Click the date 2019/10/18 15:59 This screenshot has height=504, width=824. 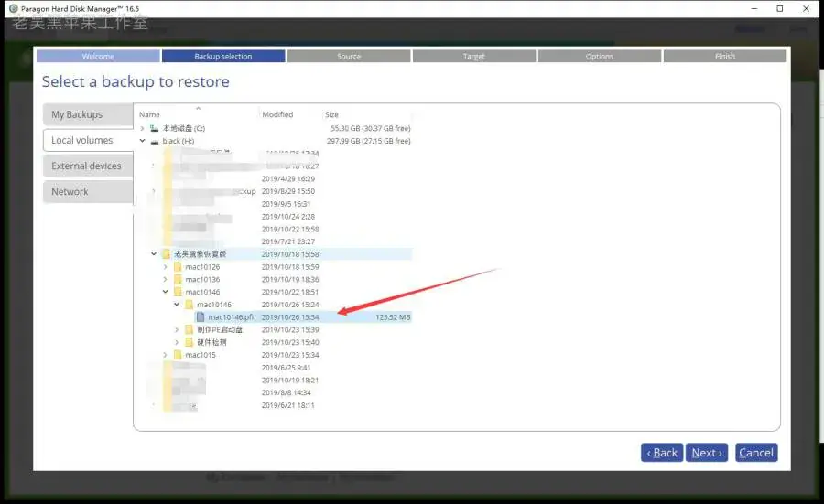click(x=290, y=267)
